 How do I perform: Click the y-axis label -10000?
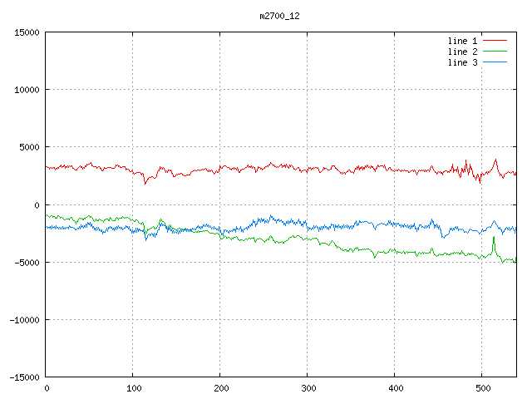[x=24, y=320]
